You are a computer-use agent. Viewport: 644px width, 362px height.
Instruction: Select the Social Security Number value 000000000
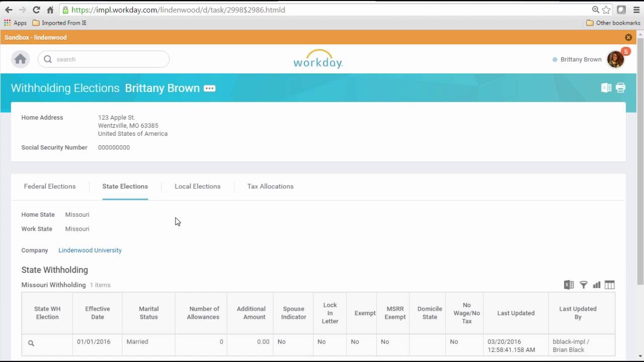point(114,148)
